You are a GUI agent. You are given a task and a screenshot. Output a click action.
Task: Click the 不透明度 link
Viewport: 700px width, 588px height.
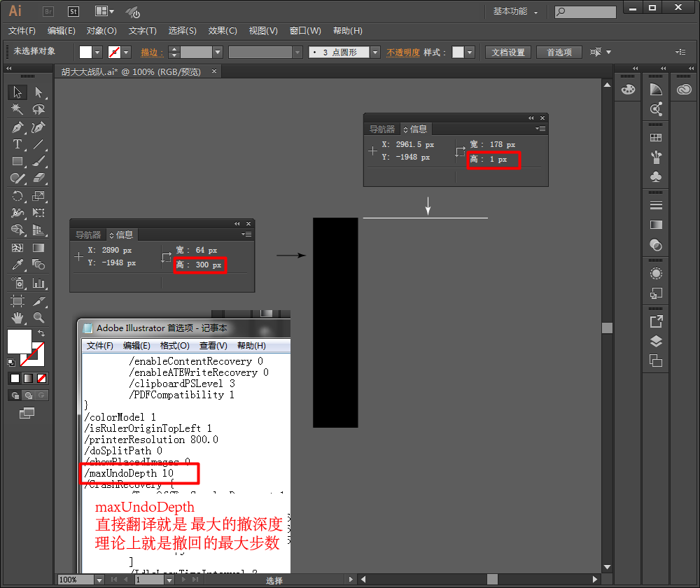[x=403, y=52]
